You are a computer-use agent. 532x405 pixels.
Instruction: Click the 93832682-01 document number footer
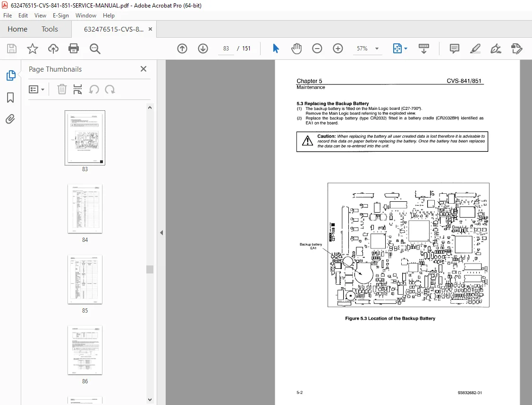pos(470,393)
